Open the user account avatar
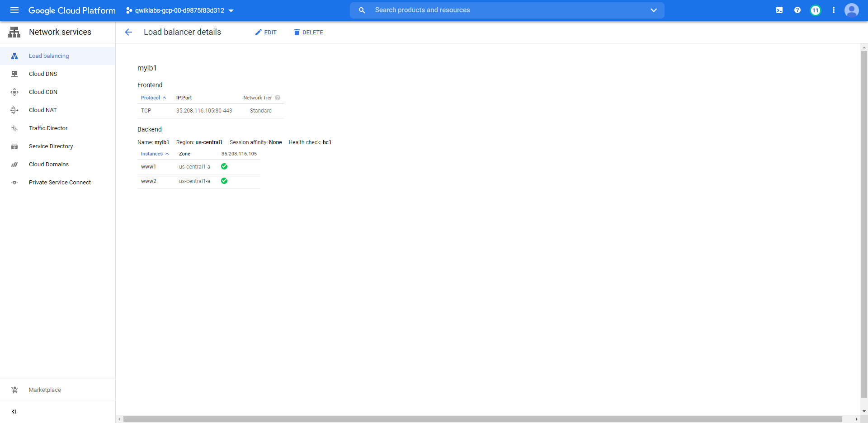This screenshot has width=868, height=423. pyautogui.click(x=852, y=10)
